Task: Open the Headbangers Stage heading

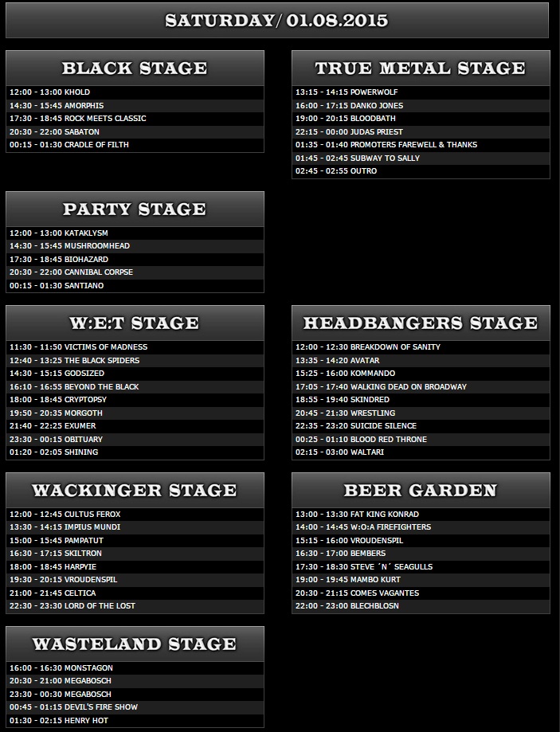Action: point(421,323)
